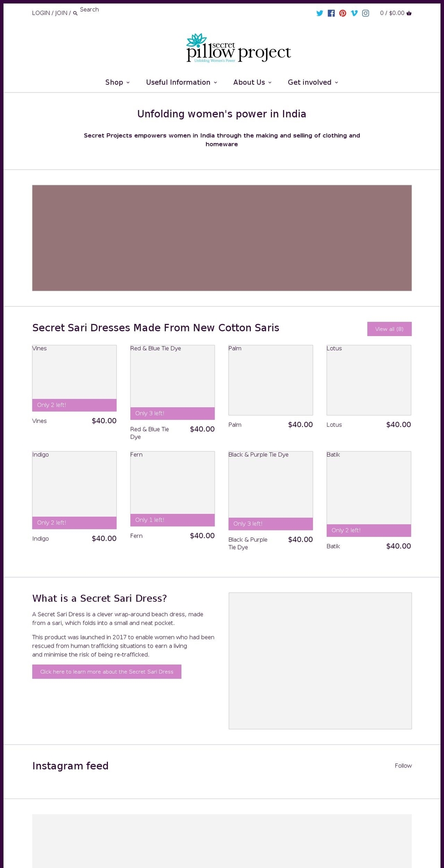The image size is (444, 868).
Task: Click the large hero banner image
Action: click(222, 238)
